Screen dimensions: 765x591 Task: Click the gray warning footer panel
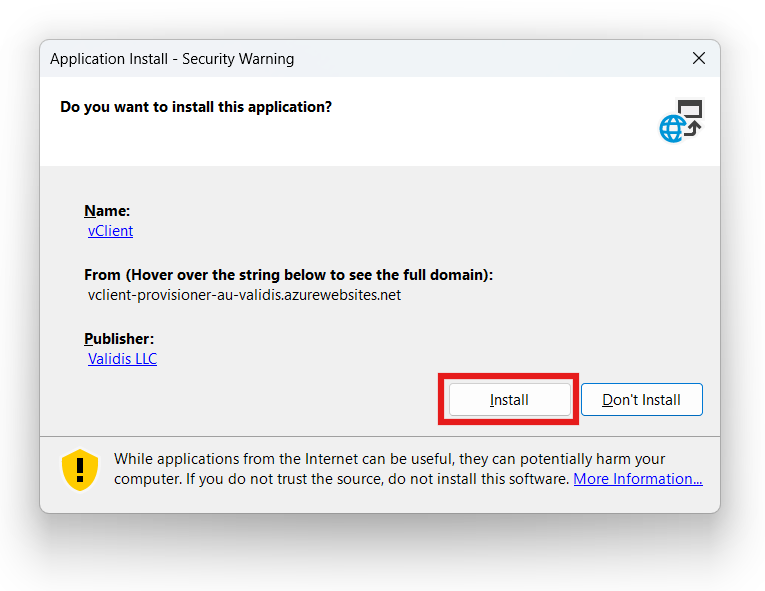[x=400, y=500]
